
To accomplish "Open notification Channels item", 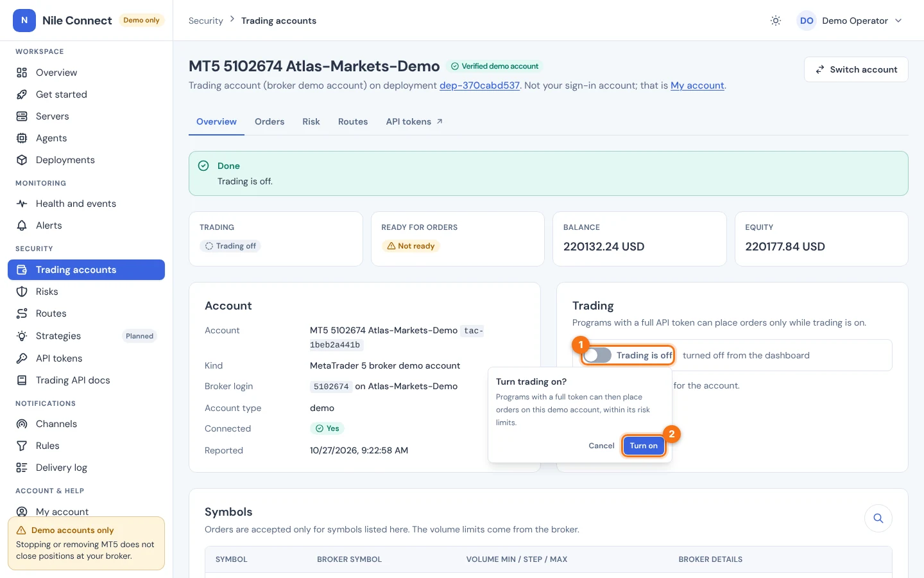I will point(86,424).
